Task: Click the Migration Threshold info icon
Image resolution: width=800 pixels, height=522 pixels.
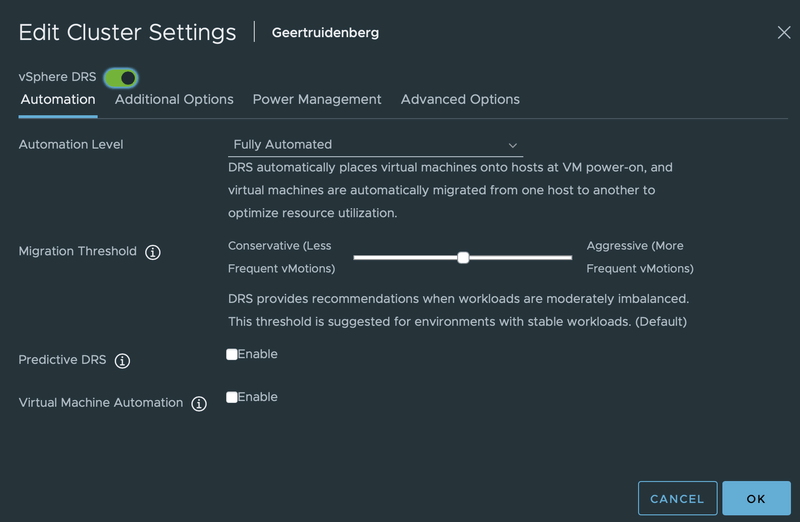Action: [153, 252]
